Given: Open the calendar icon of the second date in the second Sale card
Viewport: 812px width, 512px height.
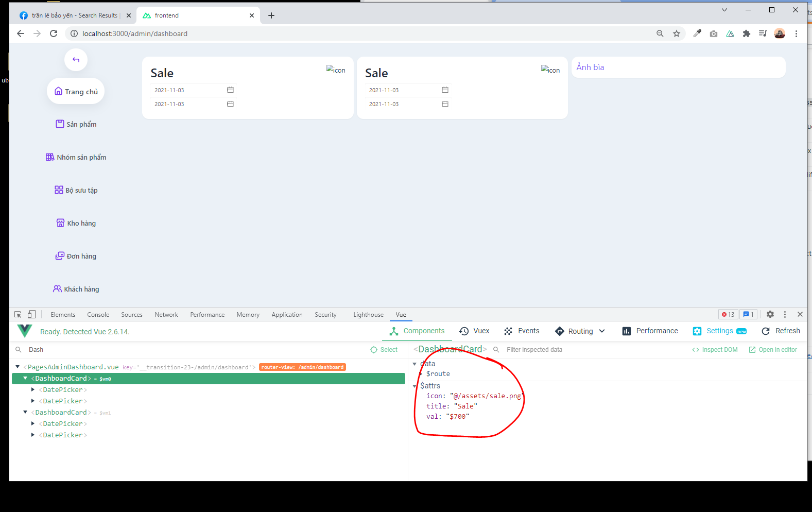Looking at the screenshot, I should coord(445,104).
